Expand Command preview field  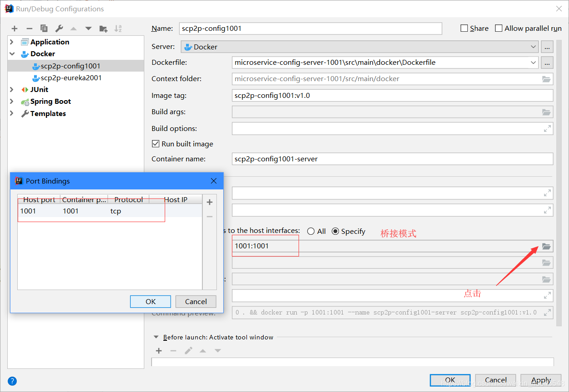click(x=547, y=312)
